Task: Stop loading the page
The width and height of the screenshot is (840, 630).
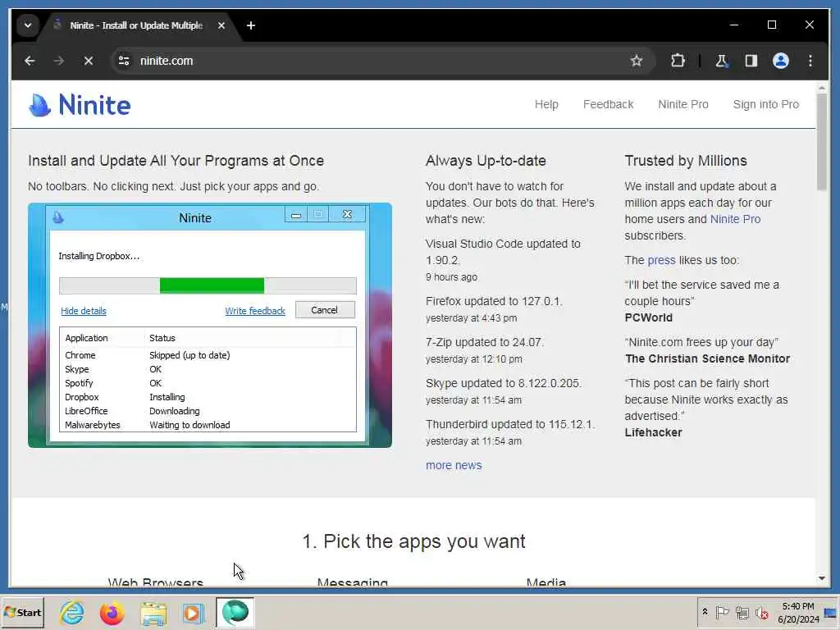Action: (x=89, y=61)
